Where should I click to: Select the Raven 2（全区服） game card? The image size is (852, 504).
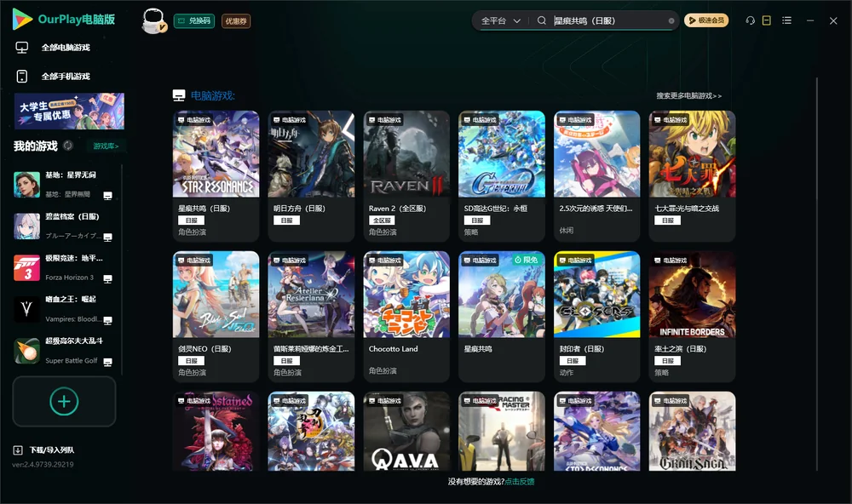(406, 175)
